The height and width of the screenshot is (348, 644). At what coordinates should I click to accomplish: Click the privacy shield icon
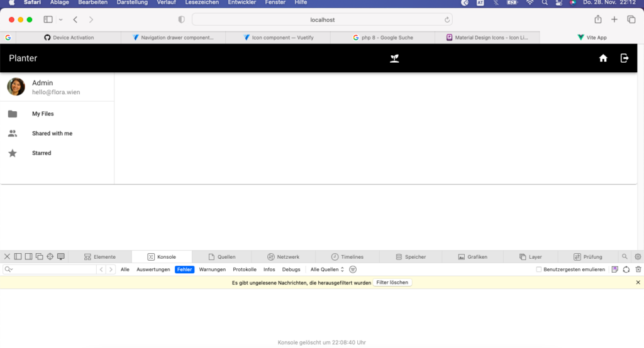click(x=182, y=19)
